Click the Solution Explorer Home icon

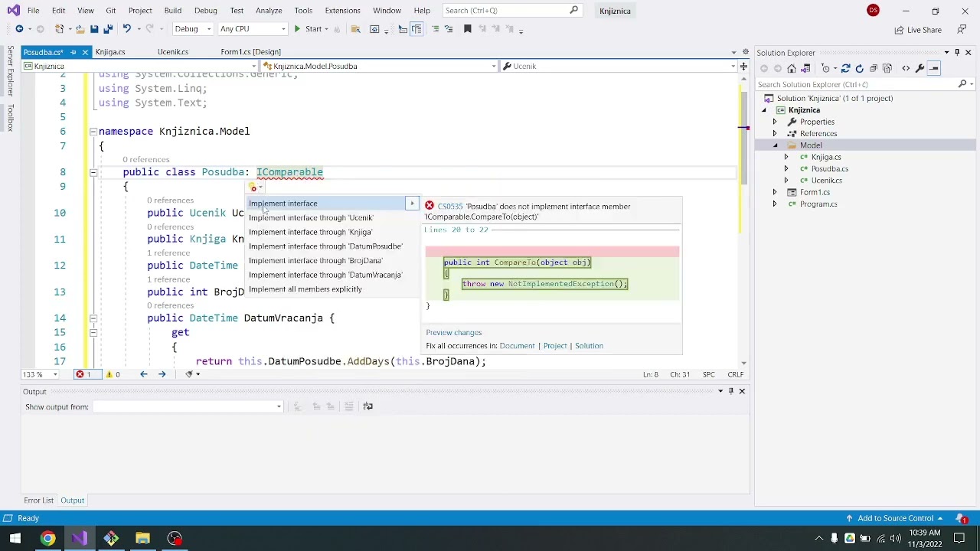(792, 68)
